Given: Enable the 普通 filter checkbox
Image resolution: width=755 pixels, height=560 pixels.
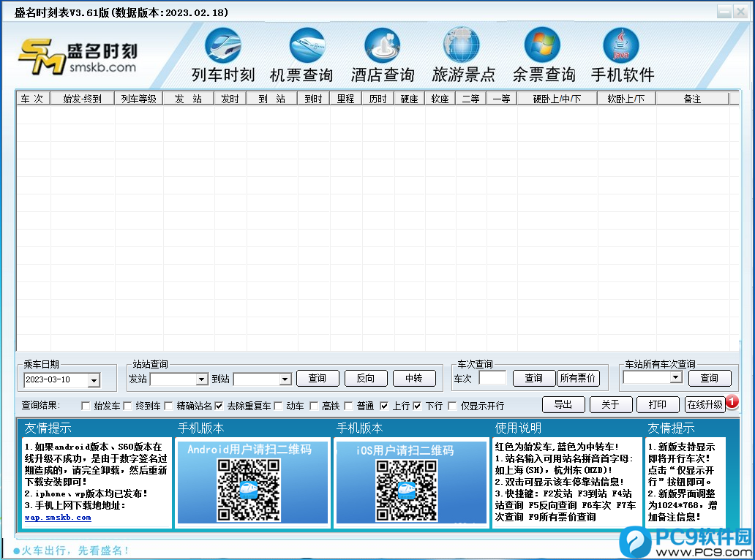Looking at the screenshot, I should (x=349, y=406).
